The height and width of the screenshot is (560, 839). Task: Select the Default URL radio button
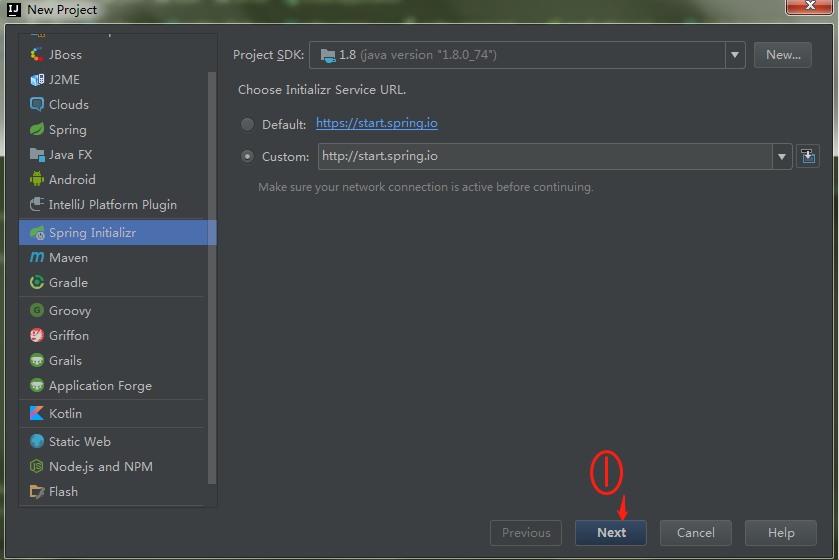click(x=247, y=125)
